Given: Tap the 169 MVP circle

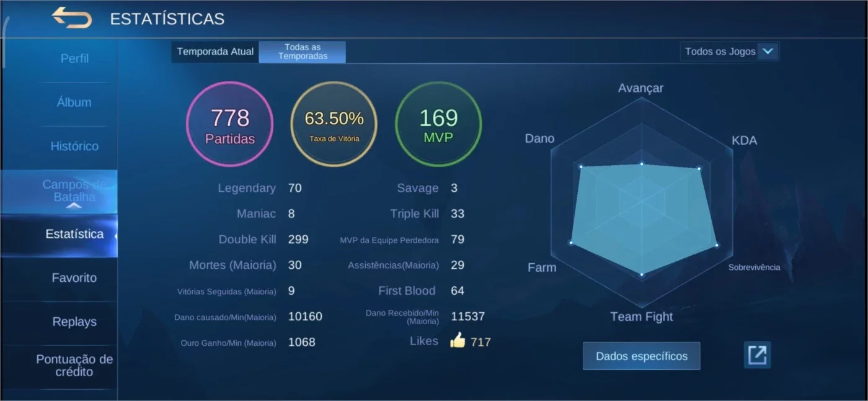Looking at the screenshot, I should (438, 124).
